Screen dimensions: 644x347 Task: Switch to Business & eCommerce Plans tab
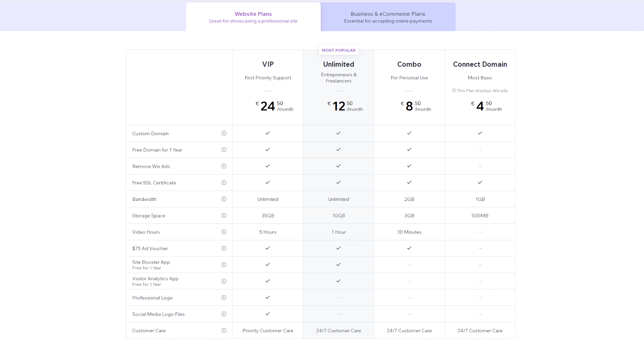[388, 17]
